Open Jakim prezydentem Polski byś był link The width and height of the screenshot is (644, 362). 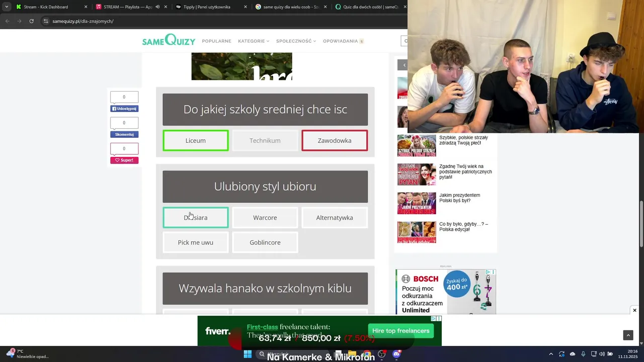[459, 198]
